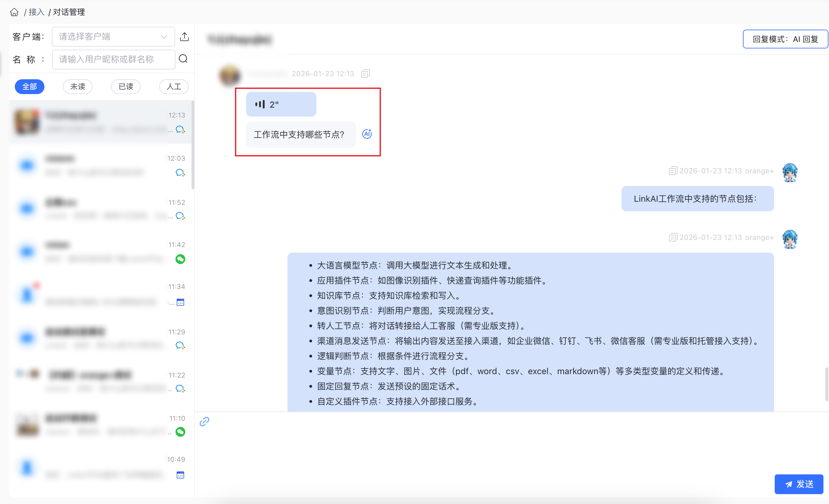This screenshot has height=504, width=829.
Task: Click the AI icon next to transcribed question
Action: [x=367, y=134]
